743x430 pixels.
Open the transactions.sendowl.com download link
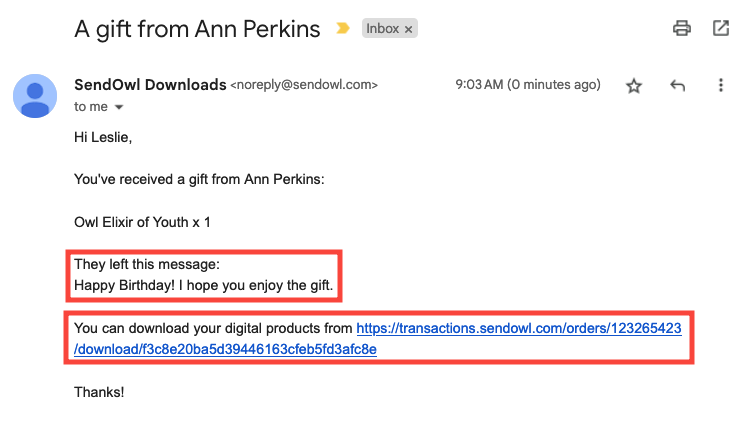click(519, 328)
